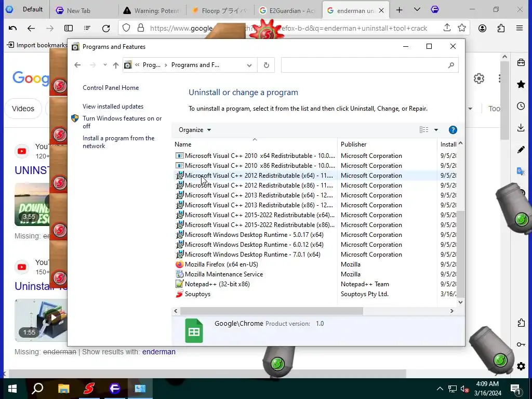Image resolution: width=532 pixels, height=399 pixels.
Task: Click the Programs and Features search box
Action: coord(369,65)
